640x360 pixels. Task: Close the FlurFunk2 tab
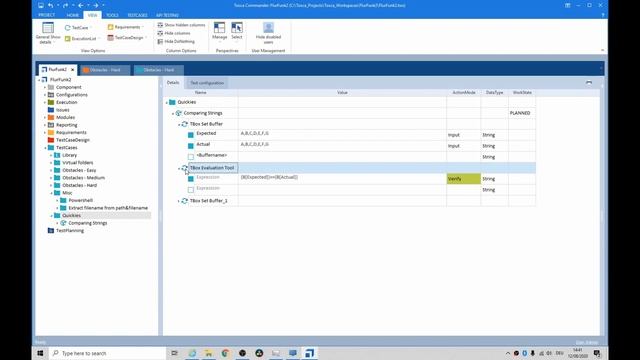tap(72, 70)
